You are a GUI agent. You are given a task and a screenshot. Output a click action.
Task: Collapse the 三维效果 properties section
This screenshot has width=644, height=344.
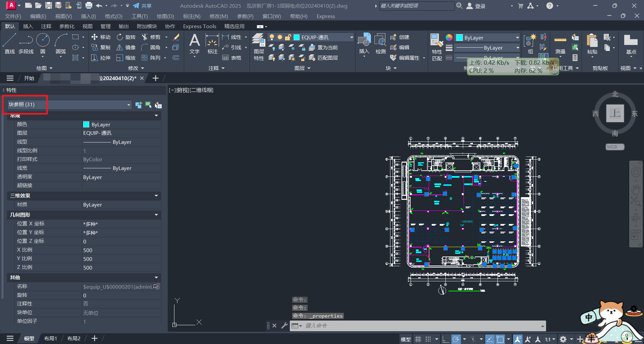tap(156, 195)
